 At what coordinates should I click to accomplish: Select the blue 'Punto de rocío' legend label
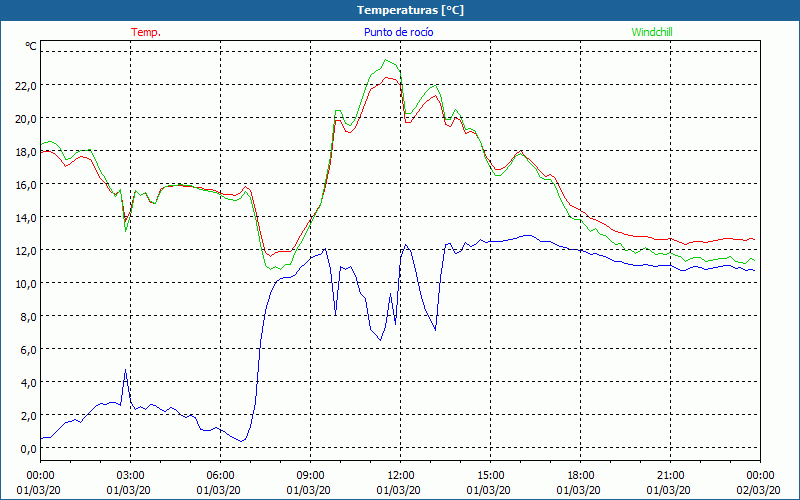[x=398, y=32]
